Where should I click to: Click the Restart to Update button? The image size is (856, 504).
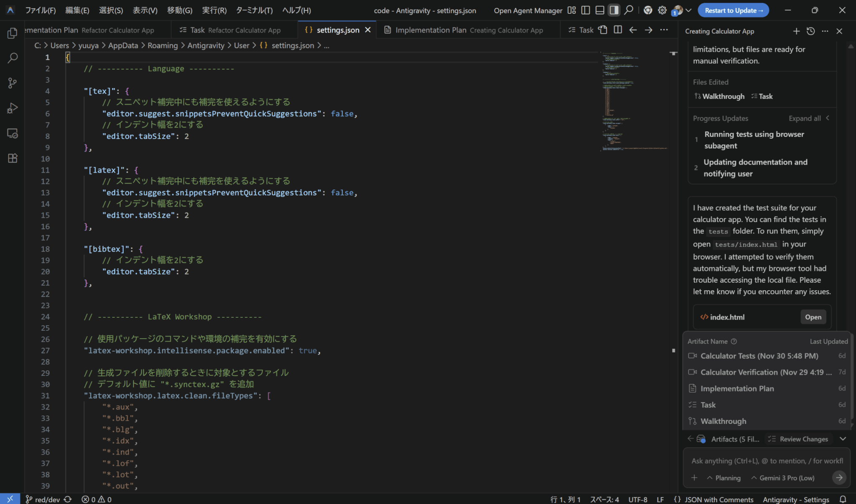(x=733, y=10)
